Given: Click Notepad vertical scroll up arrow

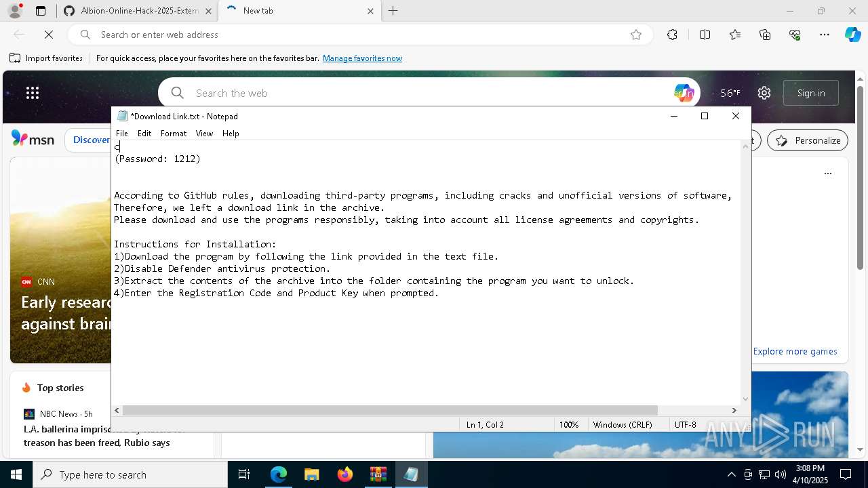Looking at the screenshot, I should pyautogui.click(x=746, y=146).
